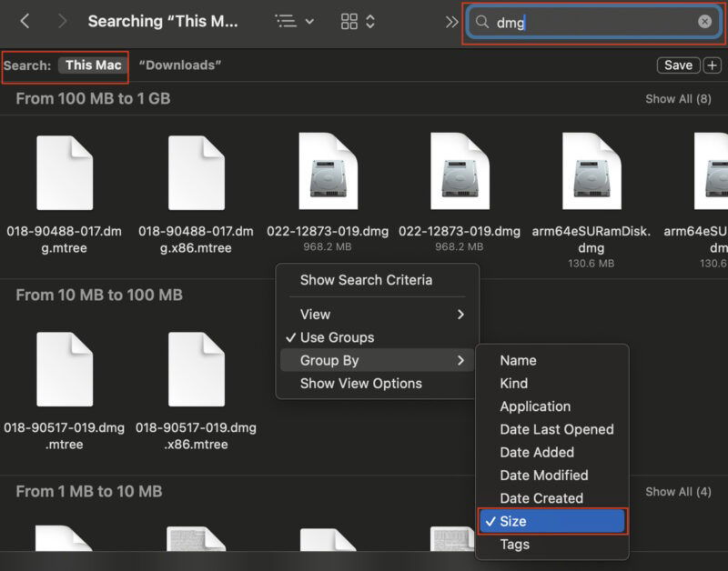Click the icon grid view switcher
This screenshot has width=728, height=571.
click(350, 20)
